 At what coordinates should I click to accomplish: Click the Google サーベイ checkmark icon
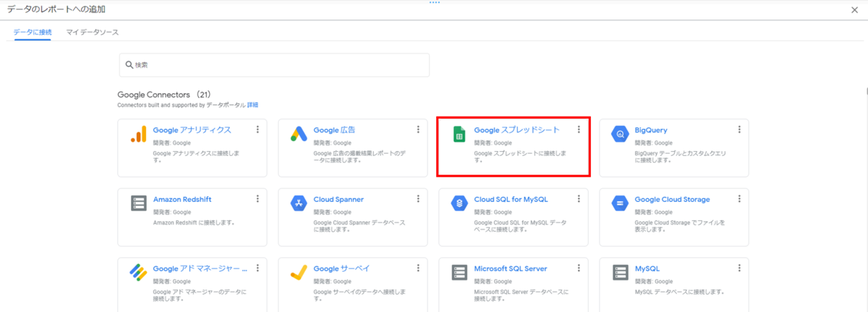(x=299, y=273)
